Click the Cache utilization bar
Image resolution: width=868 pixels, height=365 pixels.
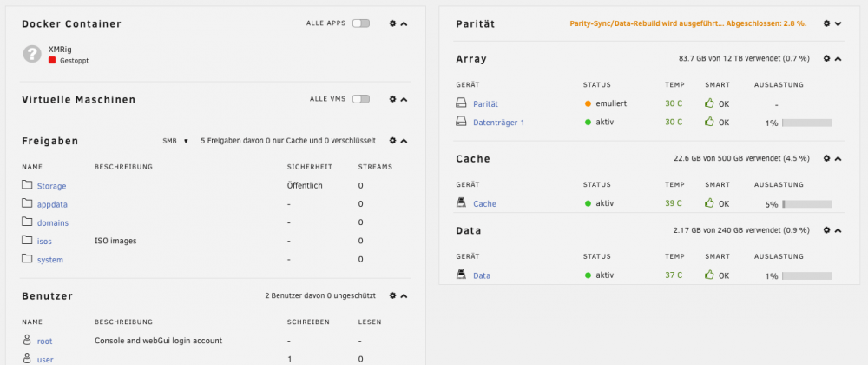[x=806, y=204]
